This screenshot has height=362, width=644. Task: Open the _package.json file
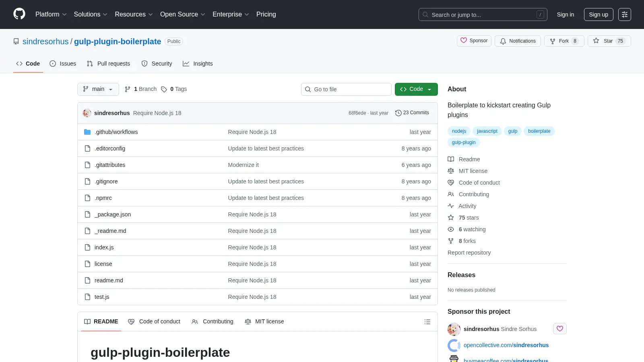(113, 214)
